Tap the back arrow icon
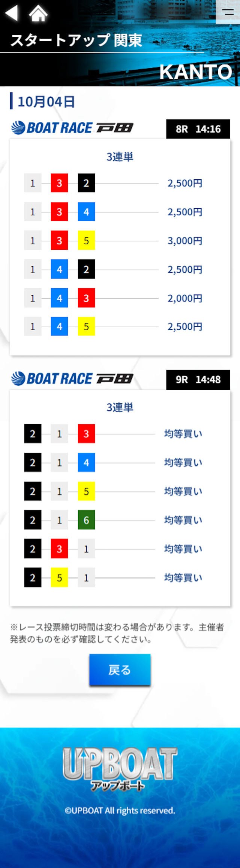 pos(12,13)
